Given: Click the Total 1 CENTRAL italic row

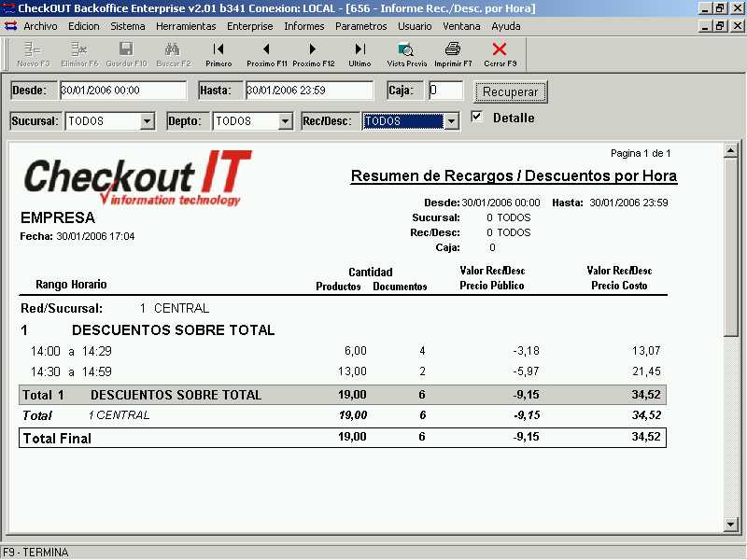Looking at the screenshot, I should (x=343, y=415).
